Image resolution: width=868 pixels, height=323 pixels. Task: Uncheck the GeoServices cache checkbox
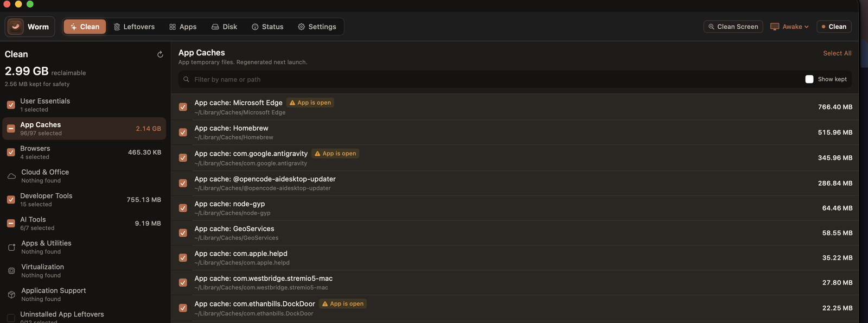pyautogui.click(x=183, y=233)
